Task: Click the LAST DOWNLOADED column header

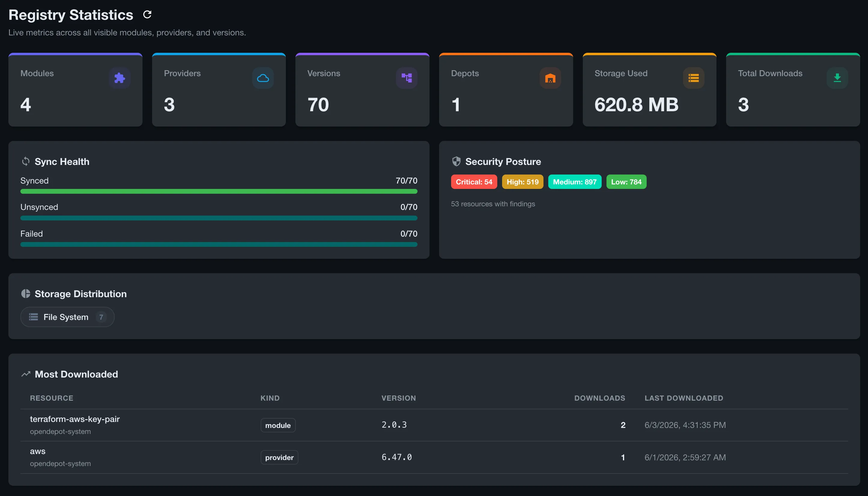Action: pos(684,398)
